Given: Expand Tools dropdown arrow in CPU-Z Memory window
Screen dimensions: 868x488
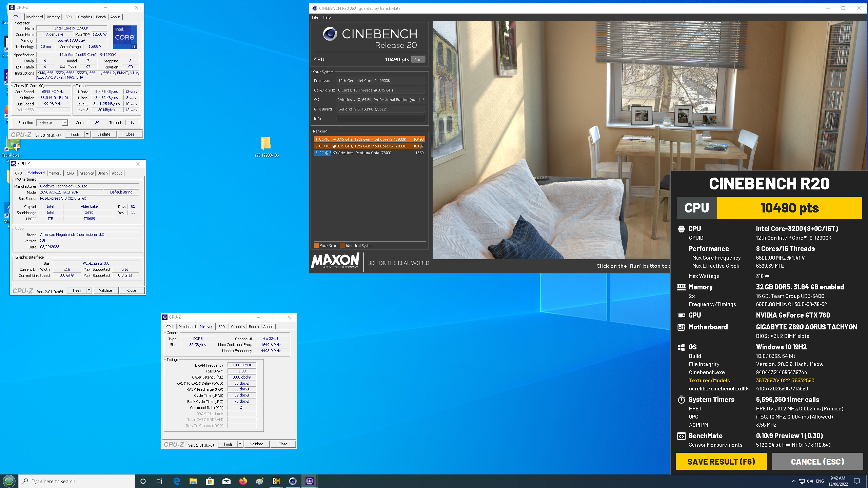Looking at the screenshot, I should [240, 444].
